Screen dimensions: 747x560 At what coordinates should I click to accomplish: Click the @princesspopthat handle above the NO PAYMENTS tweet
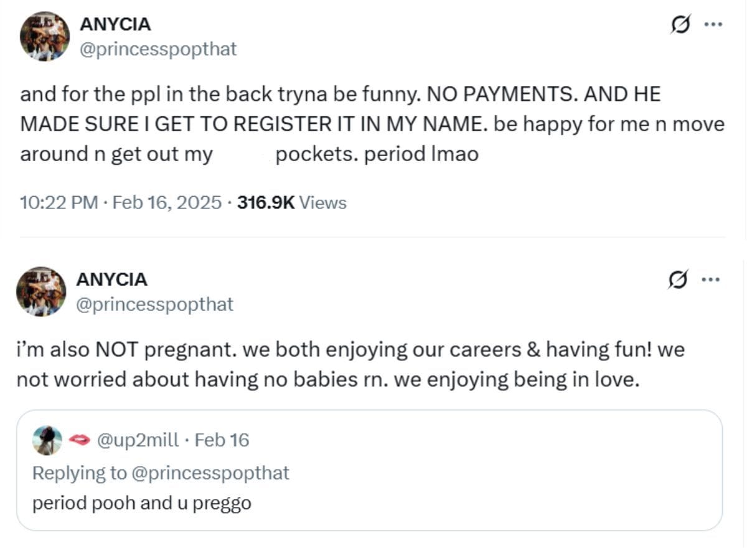point(158,49)
